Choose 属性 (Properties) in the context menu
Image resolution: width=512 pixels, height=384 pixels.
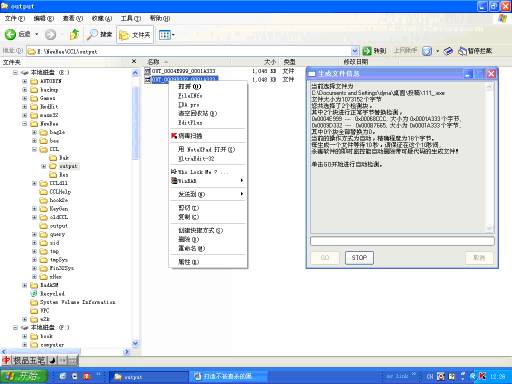click(208, 262)
